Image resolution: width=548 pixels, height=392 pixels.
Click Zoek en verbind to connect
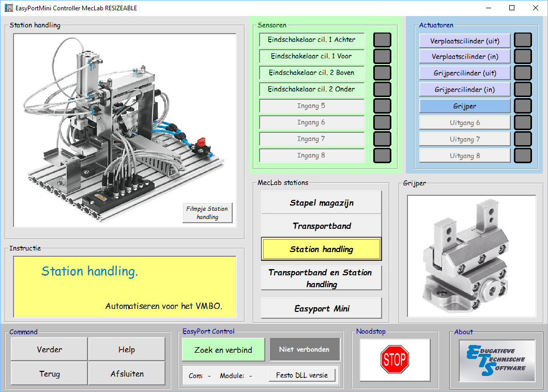coord(223,350)
